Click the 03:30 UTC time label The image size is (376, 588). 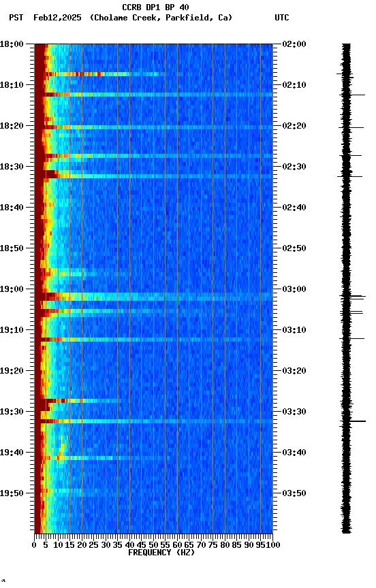294,412
